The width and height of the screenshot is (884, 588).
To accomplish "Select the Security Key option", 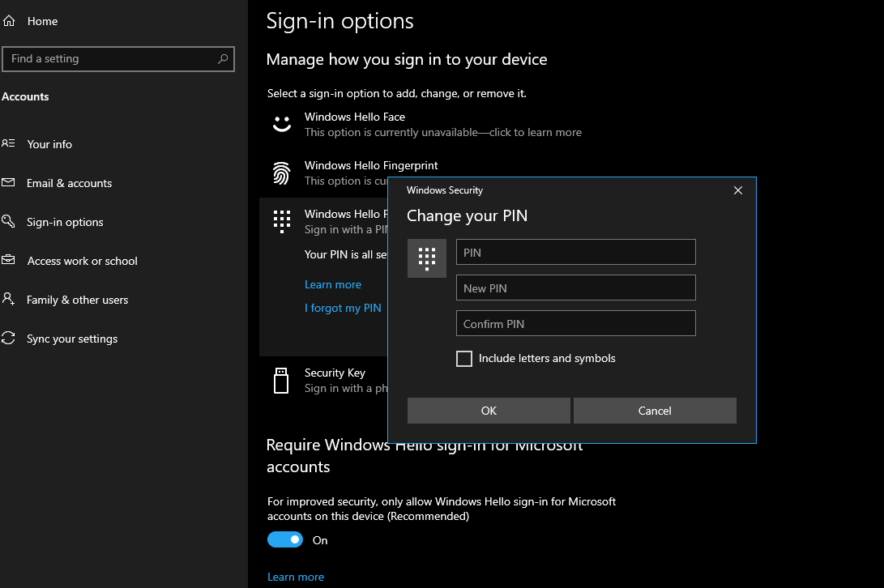I will 329,381.
